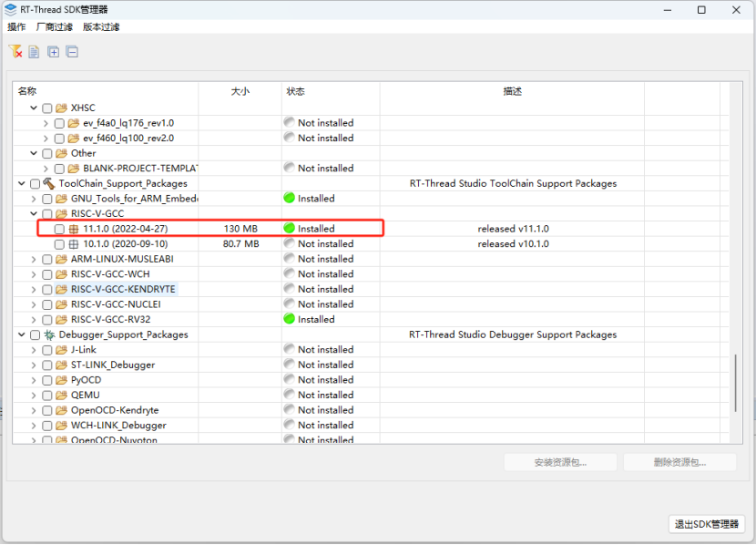Expand the RISC-V-GCC-WCH tree node
Screen dimensions: 756x545
point(34,274)
